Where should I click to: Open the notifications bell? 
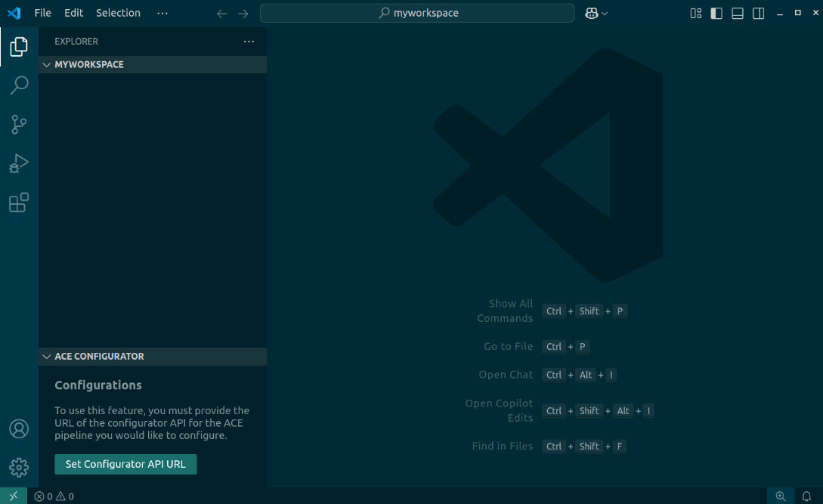point(806,496)
